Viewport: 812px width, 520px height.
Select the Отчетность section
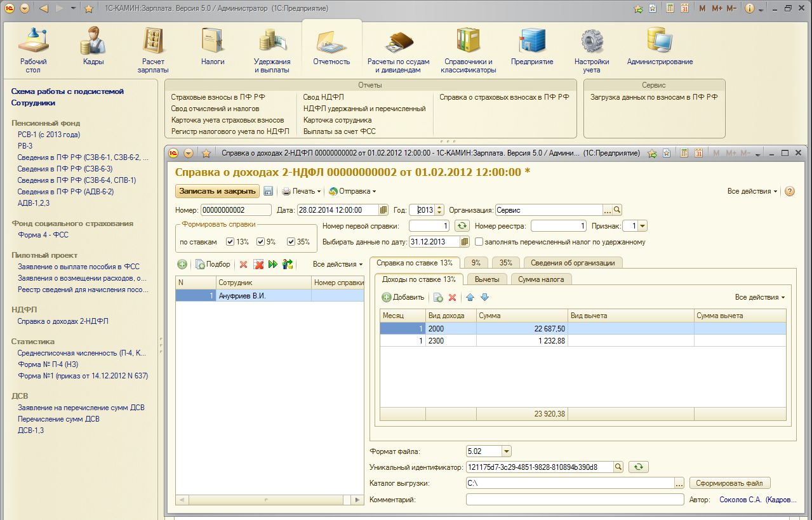point(331,47)
